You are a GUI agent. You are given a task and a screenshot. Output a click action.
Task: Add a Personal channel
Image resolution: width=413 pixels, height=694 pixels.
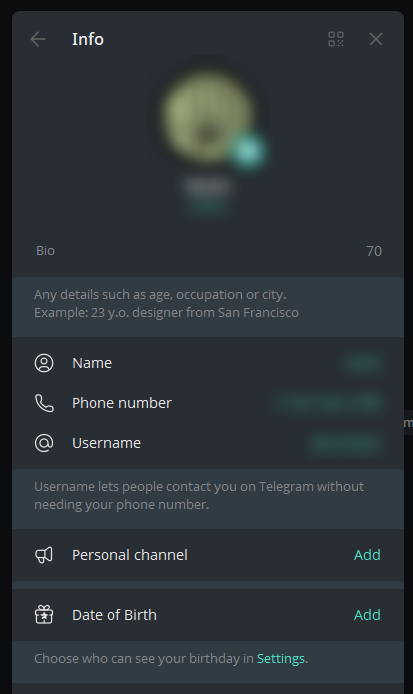pos(367,555)
